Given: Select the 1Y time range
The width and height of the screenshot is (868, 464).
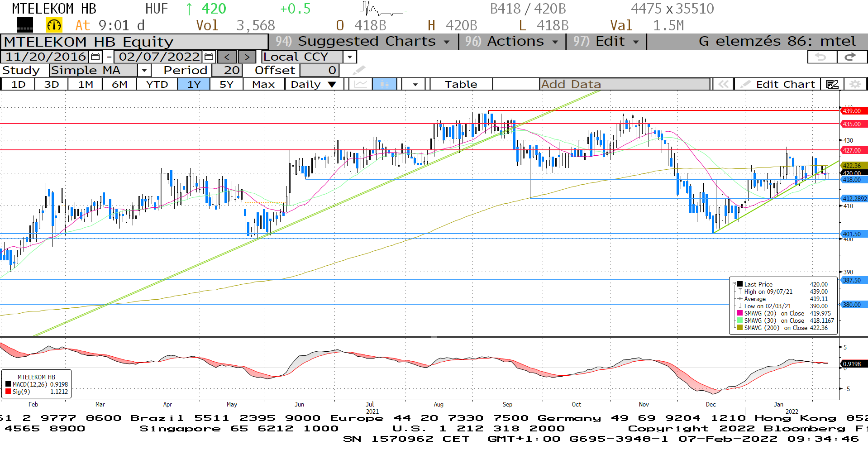Looking at the screenshot, I should (x=194, y=84).
